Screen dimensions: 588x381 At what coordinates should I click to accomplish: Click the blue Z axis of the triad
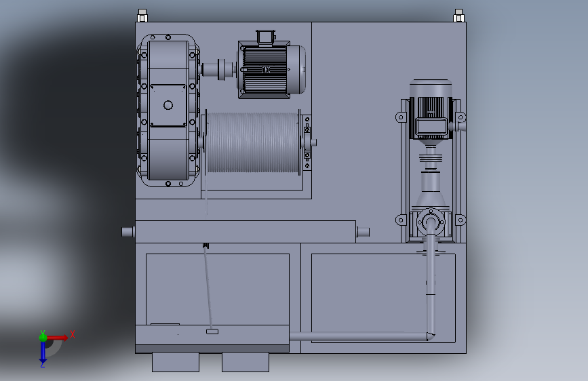(43, 353)
